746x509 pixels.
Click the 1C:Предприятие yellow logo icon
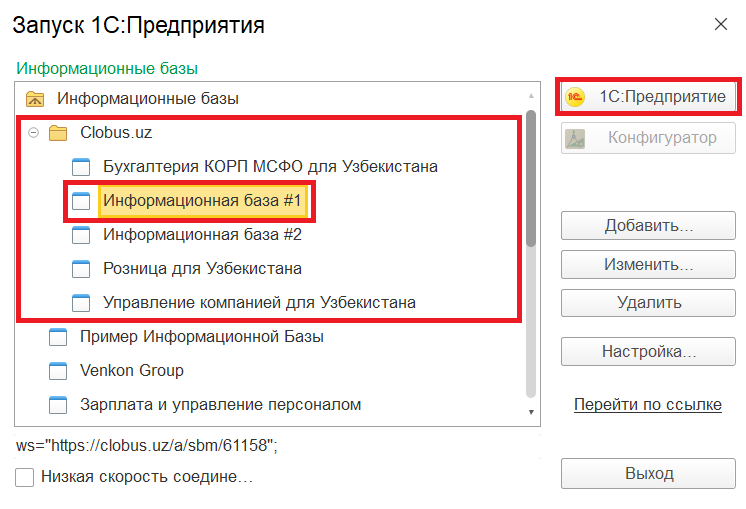(574, 97)
